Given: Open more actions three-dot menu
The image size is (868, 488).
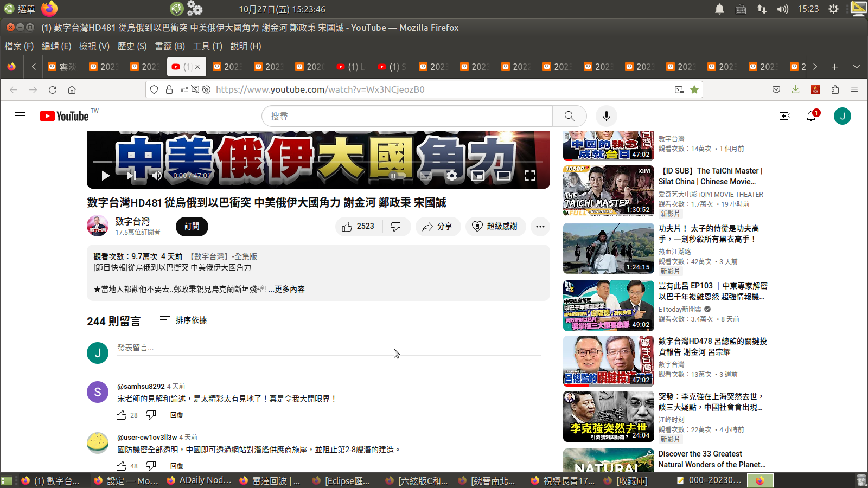Looking at the screenshot, I should 540,227.
